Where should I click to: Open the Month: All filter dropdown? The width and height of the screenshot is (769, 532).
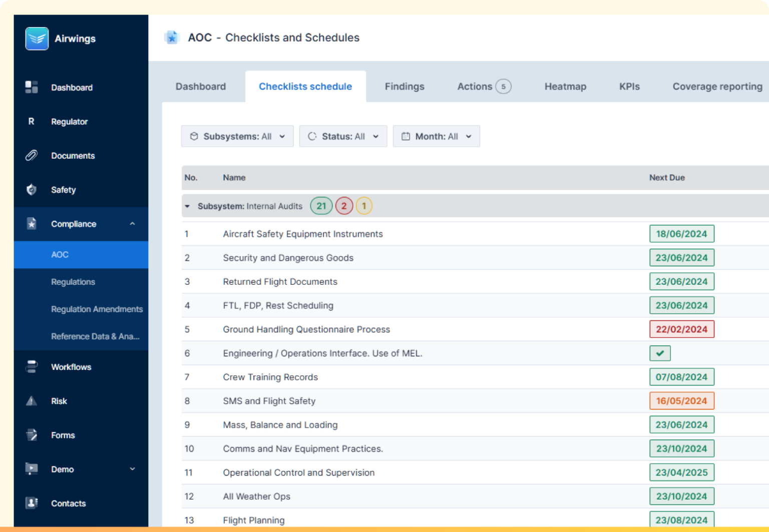(436, 136)
